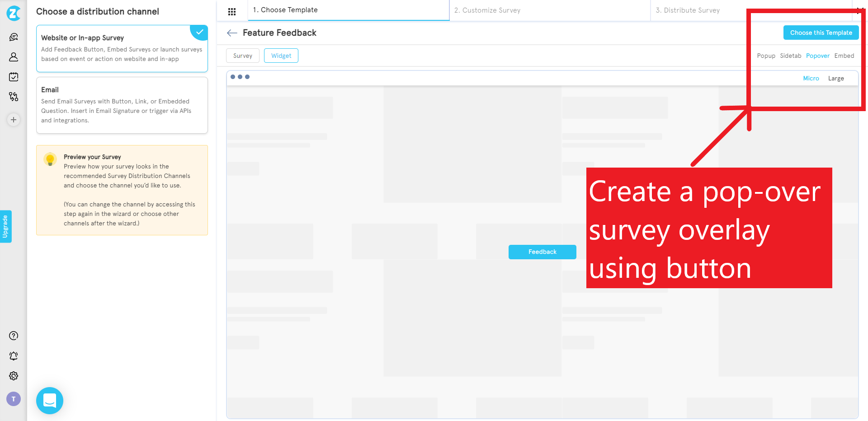
Task: Click the Choose this Template button
Action: [821, 33]
